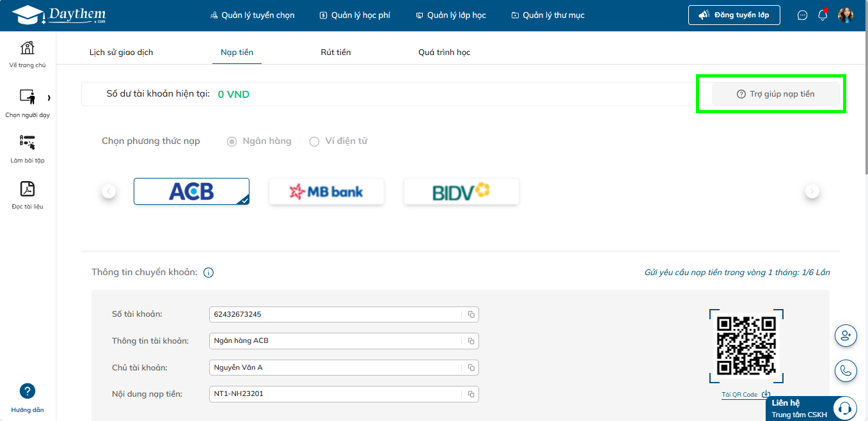Click Tải QR Code download link
This screenshot has height=421, width=868.
pos(746,395)
